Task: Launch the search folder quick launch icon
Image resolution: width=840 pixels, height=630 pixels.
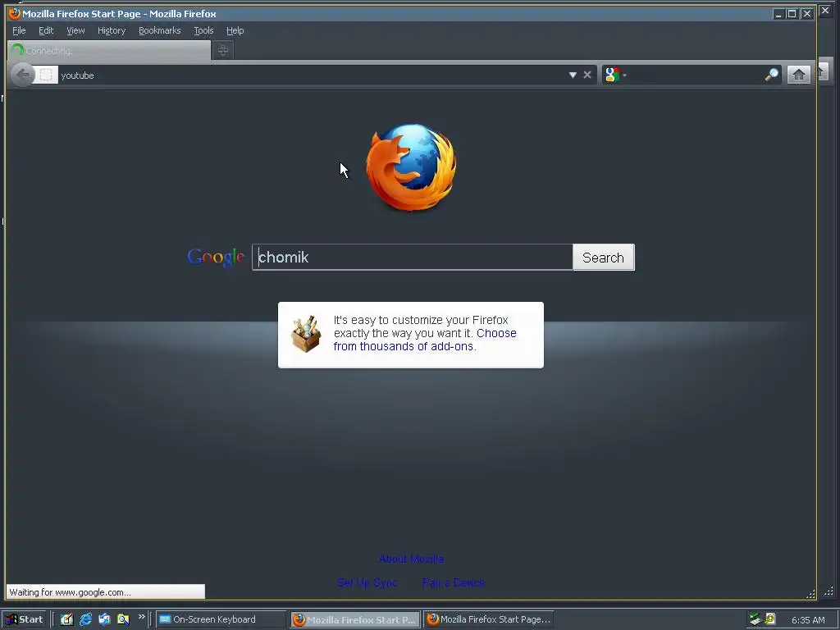Action: (x=123, y=619)
